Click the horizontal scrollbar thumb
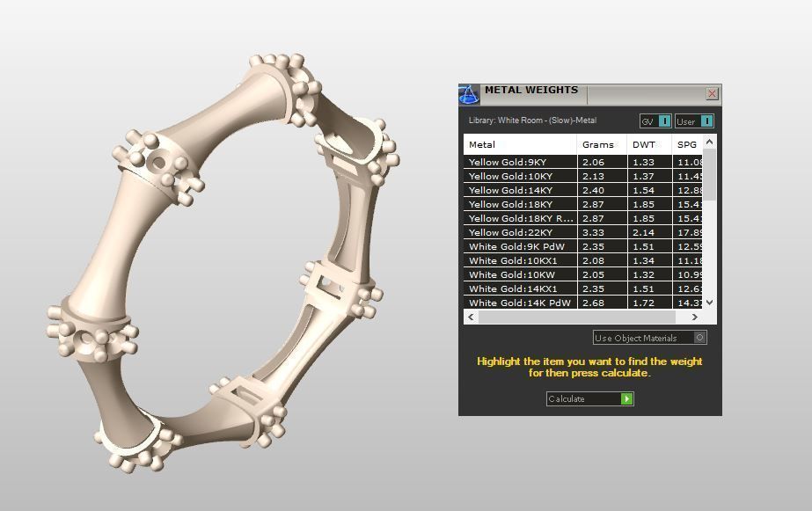The height and width of the screenshot is (511, 812). click(x=577, y=317)
